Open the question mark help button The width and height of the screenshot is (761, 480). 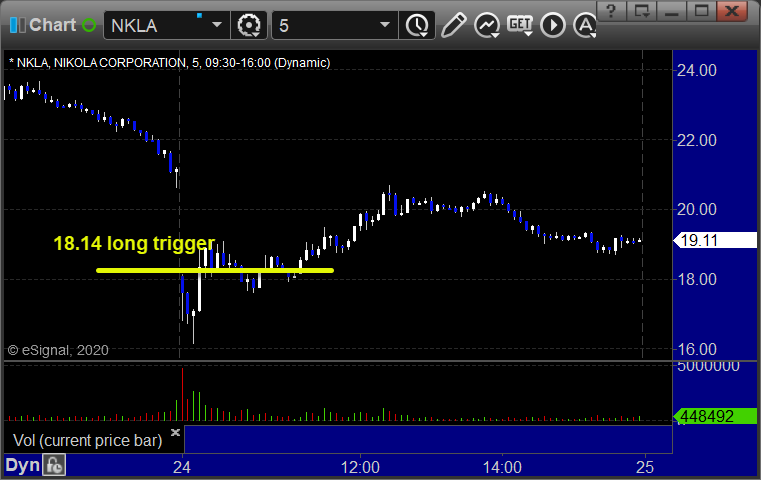tap(612, 11)
